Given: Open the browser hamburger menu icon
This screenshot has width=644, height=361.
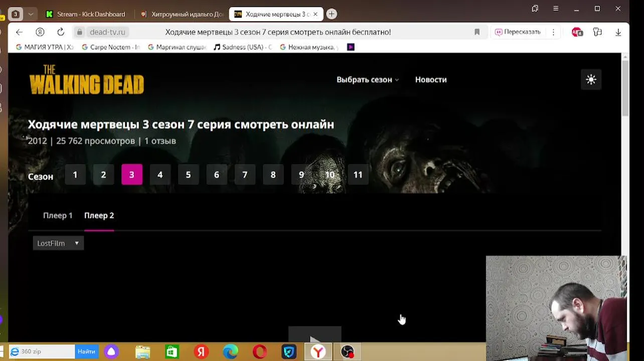Looking at the screenshot, I should pos(556,9).
